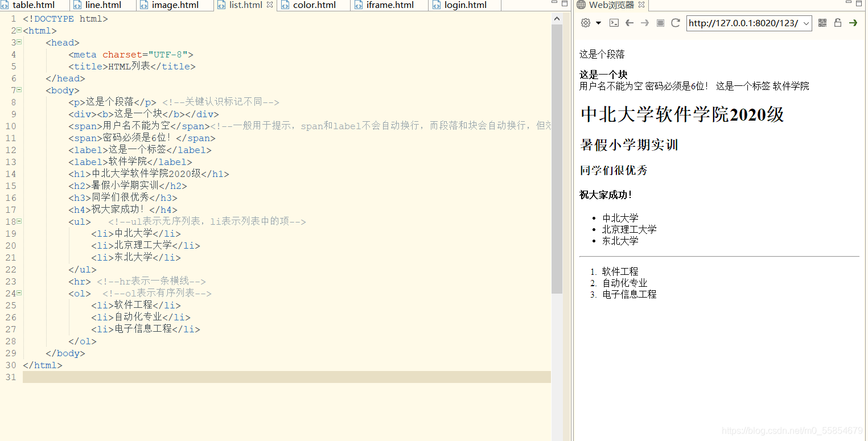
Task: Close the Web浏览器 view
Action: pyautogui.click(x=641, y=5)
